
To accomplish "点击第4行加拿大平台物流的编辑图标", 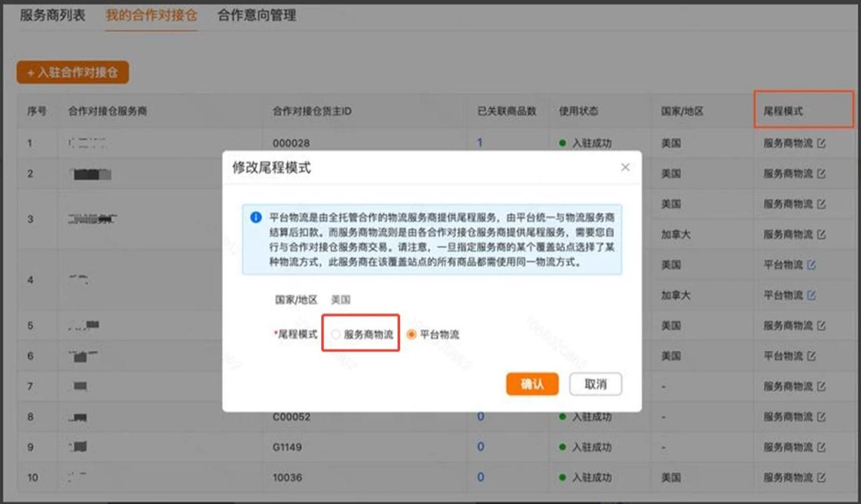I will tap(811, 295).
